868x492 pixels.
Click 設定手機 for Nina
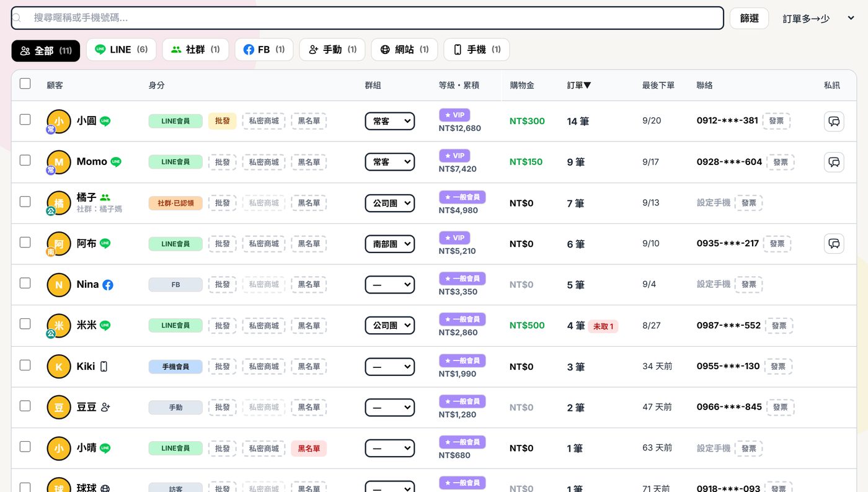coord(714,284)
